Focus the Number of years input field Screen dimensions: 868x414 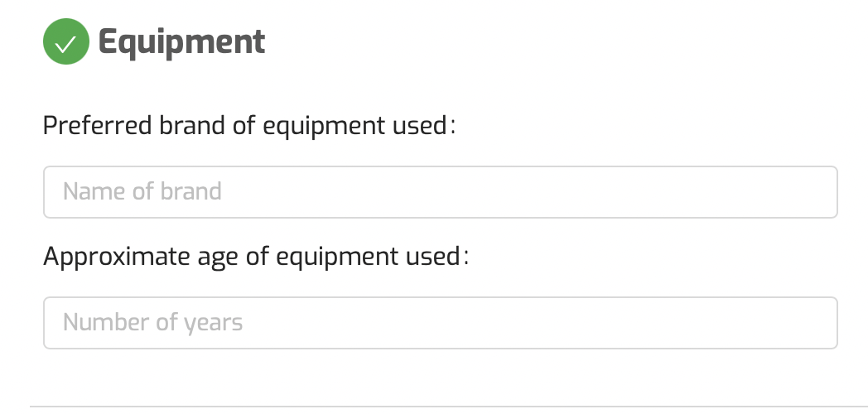pyautogui.click(x=440, y=323)
